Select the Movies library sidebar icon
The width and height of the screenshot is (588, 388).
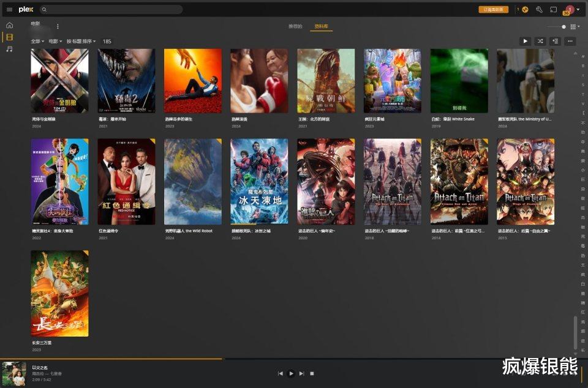(10, 37)
